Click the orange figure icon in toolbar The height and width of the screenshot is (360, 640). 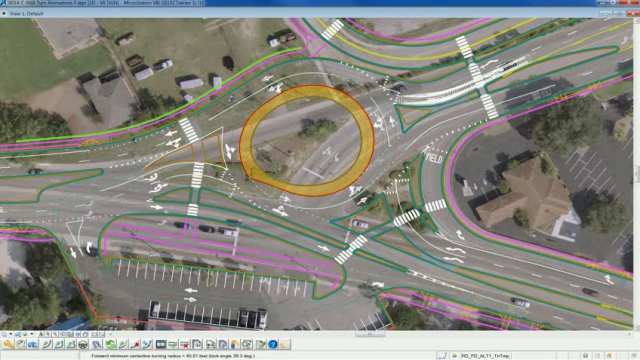click(x=235, y=344)
